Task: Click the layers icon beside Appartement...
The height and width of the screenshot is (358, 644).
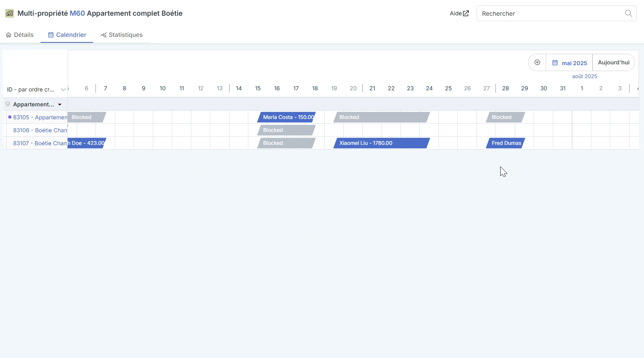Action: point(7,104)
